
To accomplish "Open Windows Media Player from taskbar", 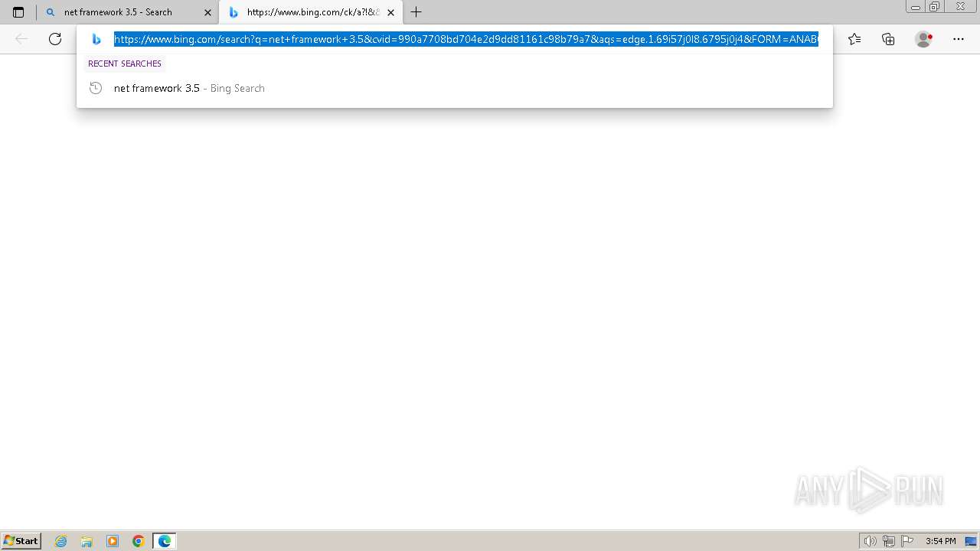I will pos(113,541).
